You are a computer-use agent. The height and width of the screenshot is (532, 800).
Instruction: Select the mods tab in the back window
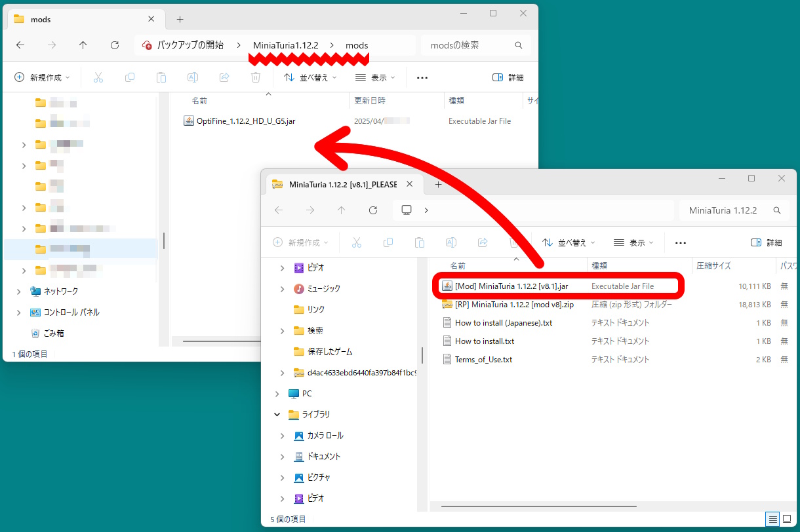point(85,20)
